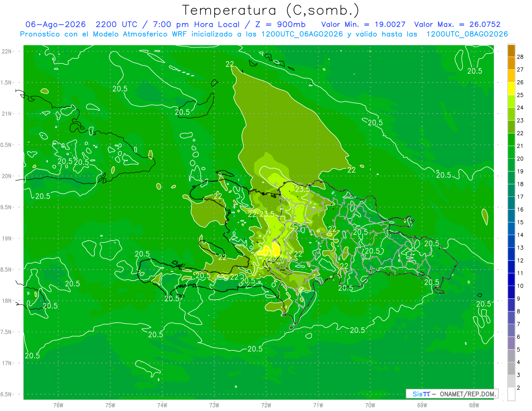Viewport: 532px width, 411px height.
Task: Click the 'ONAMET/REP.DOM.' credit label
Action: pos(467,394)
